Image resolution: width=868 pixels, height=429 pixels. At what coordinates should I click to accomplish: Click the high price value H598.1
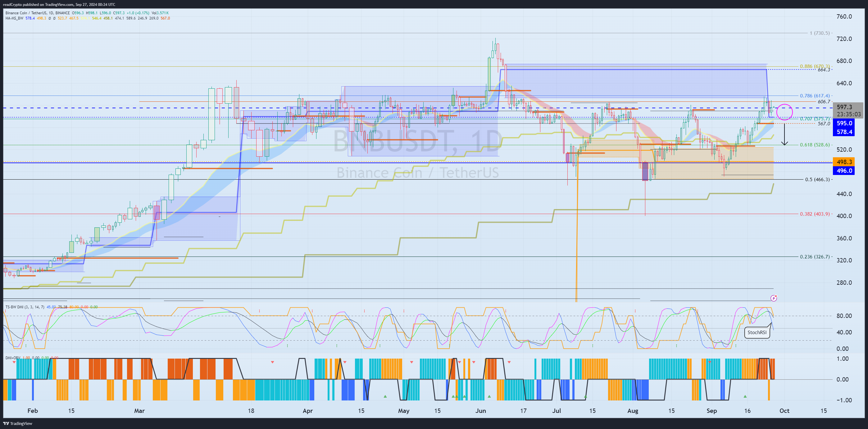[x=92, y=13]
